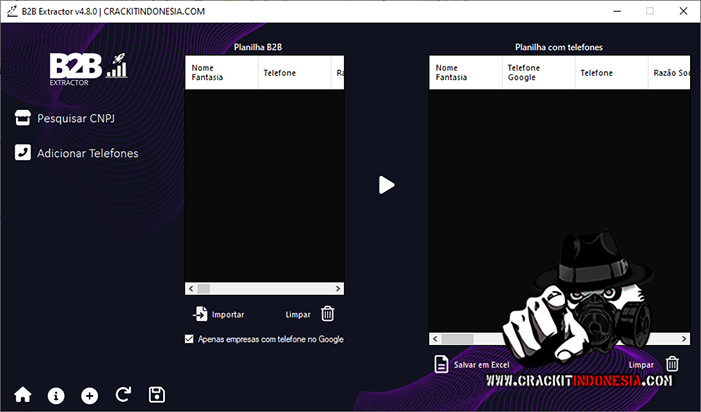Click left arrow of right table's horizontal scrollbar
The width and height of the screenshot is (701, 412).
435,339
